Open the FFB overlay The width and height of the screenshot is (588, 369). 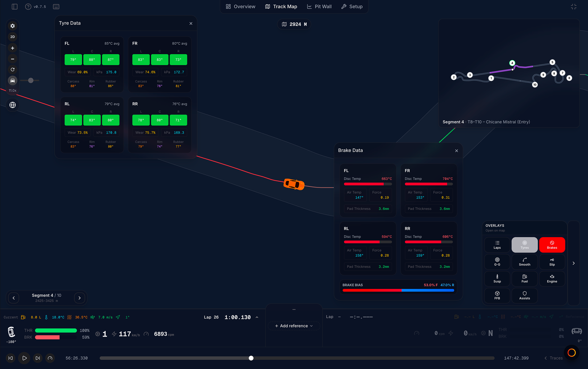pos(497,295)
